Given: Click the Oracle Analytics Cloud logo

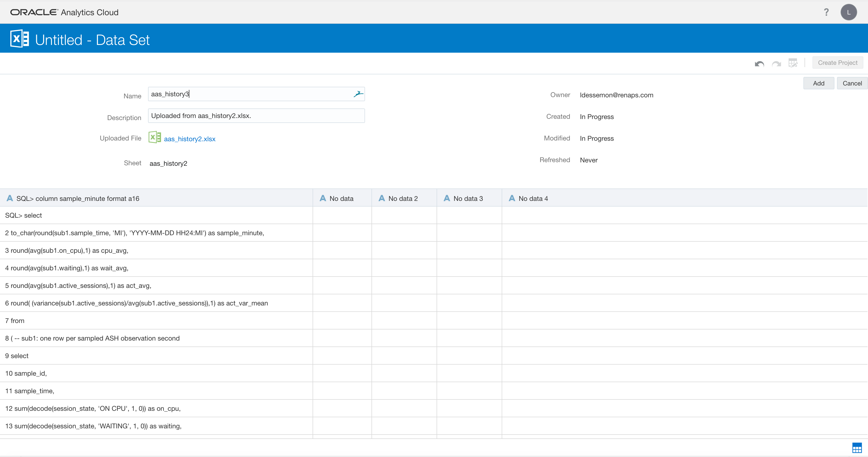Looking at the screenshot, I should coord(64,12).
